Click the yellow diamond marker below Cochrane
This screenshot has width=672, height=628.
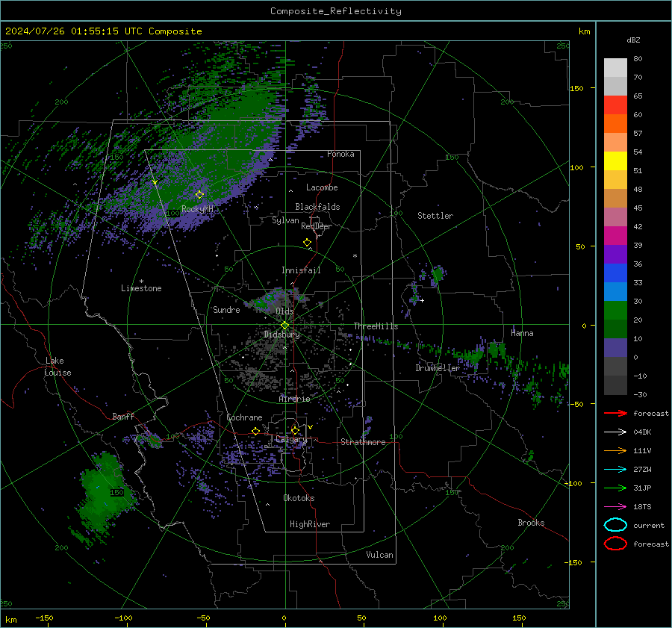pyautogui.click(x=256, y=431)
